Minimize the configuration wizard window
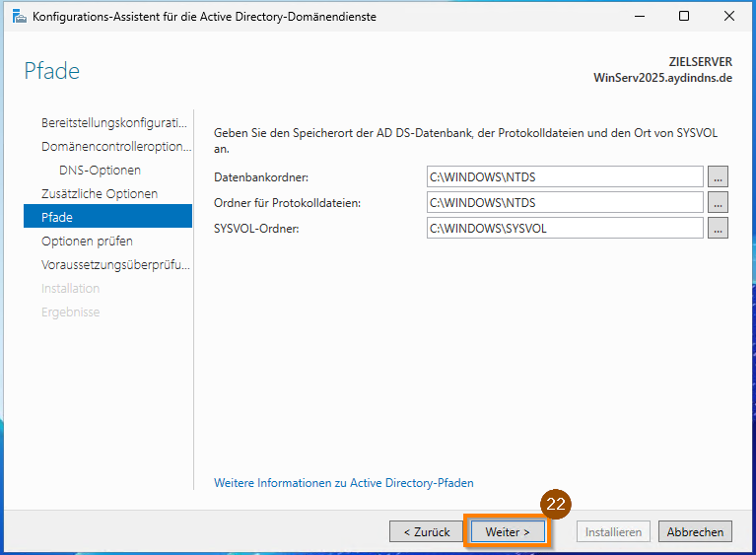 click(x=640, y=16)
